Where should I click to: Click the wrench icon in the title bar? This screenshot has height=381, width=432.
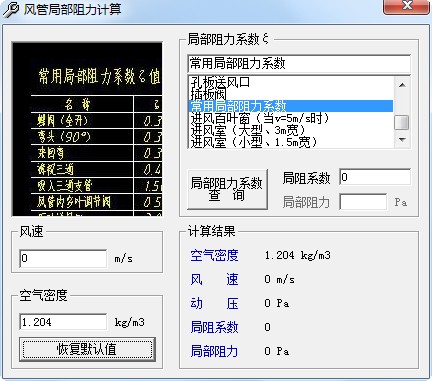coord(11,10)
